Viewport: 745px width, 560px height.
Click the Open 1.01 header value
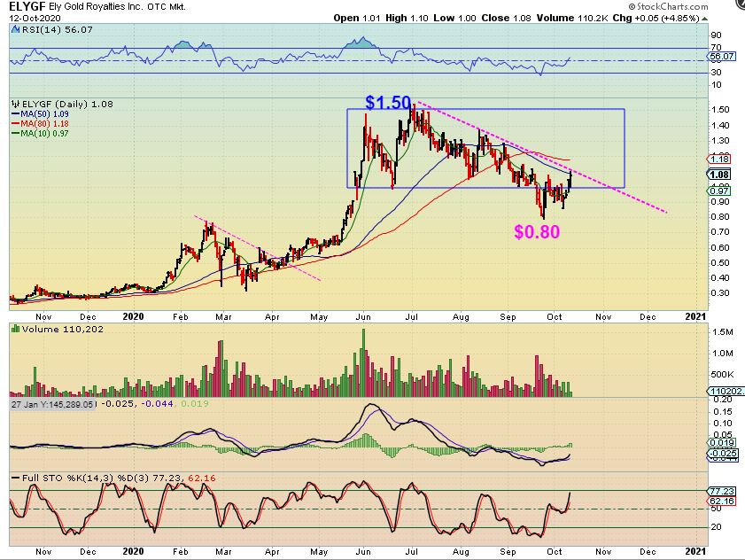point(357,18)
